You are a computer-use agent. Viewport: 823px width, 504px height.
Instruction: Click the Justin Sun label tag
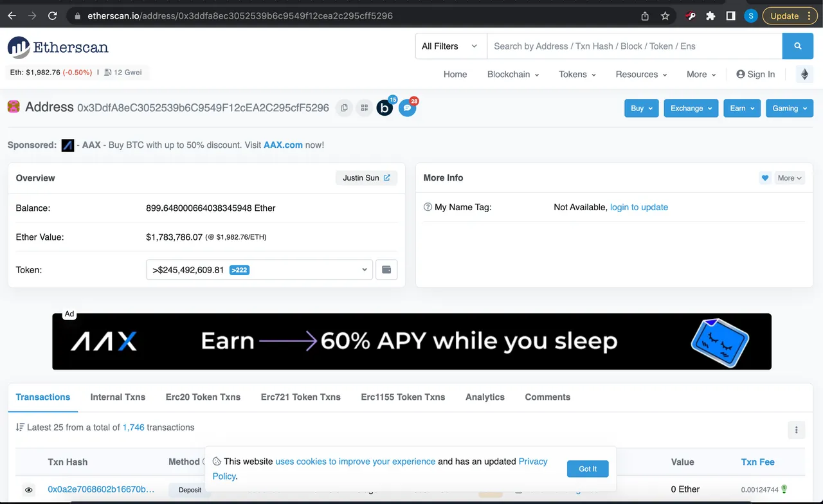coord(366,178)
